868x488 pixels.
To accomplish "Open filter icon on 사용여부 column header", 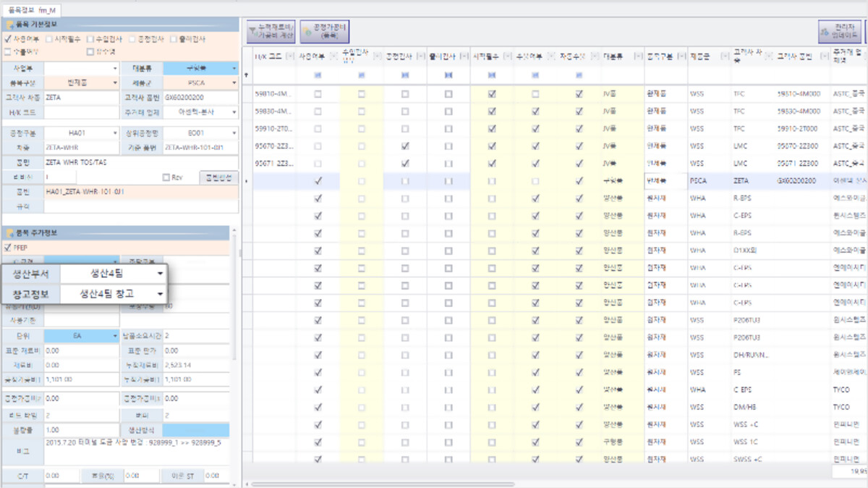I will point(333,56).
